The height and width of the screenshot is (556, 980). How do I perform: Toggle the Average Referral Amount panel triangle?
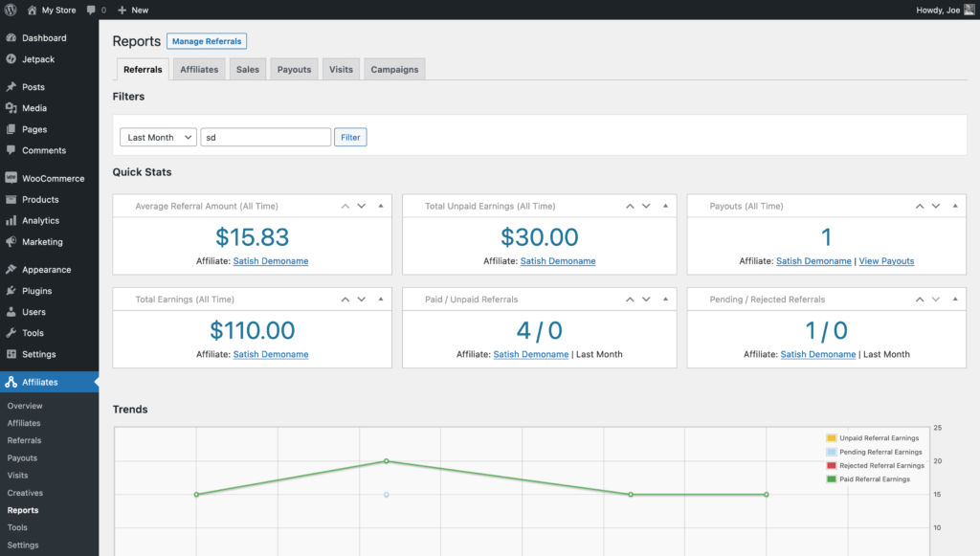380,206
